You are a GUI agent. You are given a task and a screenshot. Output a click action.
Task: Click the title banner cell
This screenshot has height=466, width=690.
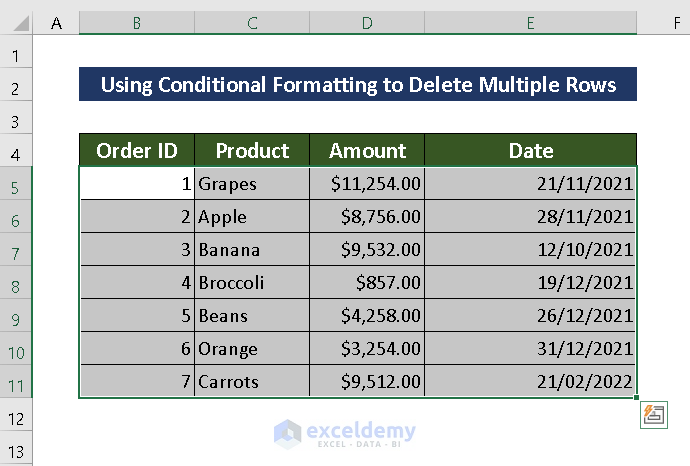tap(358, 85)
